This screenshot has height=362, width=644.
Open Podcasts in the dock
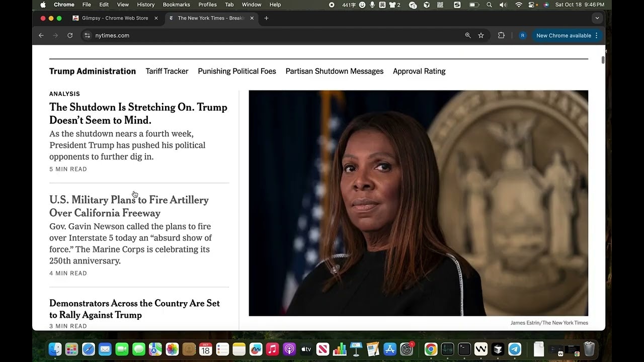(x=289, y=349)
